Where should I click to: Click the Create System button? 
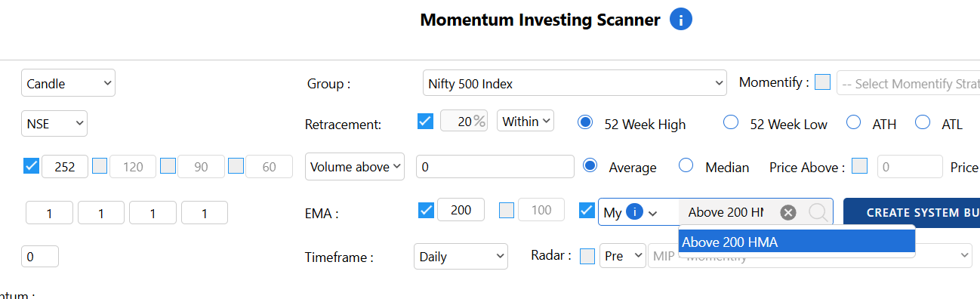click(911, 212)
